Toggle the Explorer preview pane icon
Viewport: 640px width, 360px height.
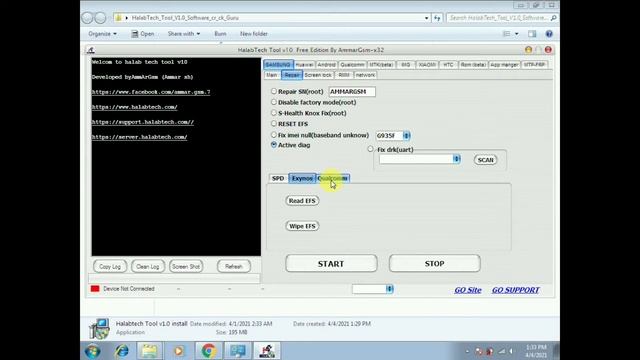point(532,34)
